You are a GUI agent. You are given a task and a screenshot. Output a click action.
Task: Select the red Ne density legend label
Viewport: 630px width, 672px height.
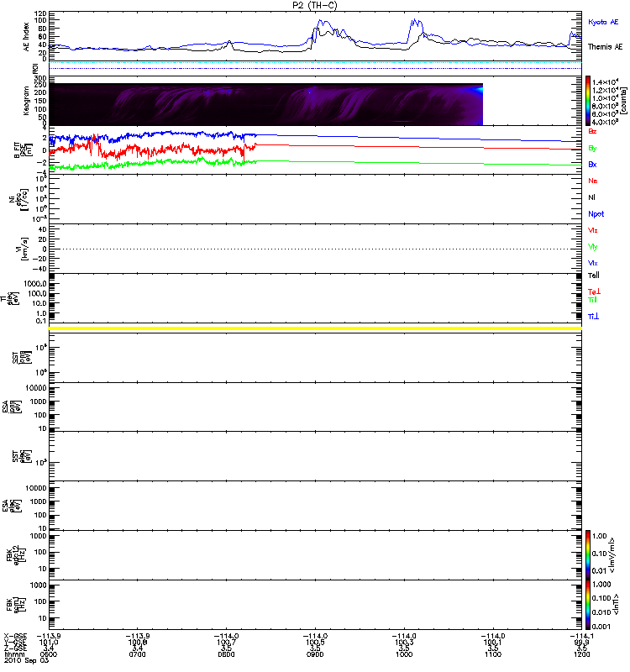coord(593,181)
